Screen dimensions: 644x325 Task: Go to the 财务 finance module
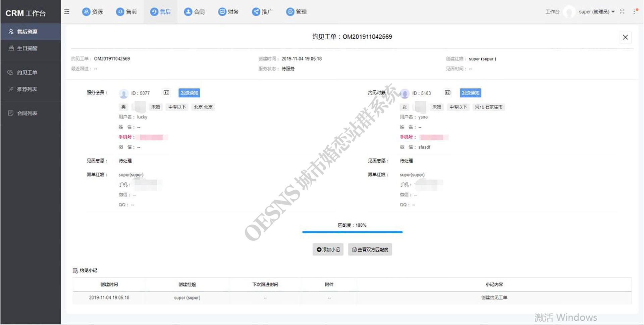228,12
